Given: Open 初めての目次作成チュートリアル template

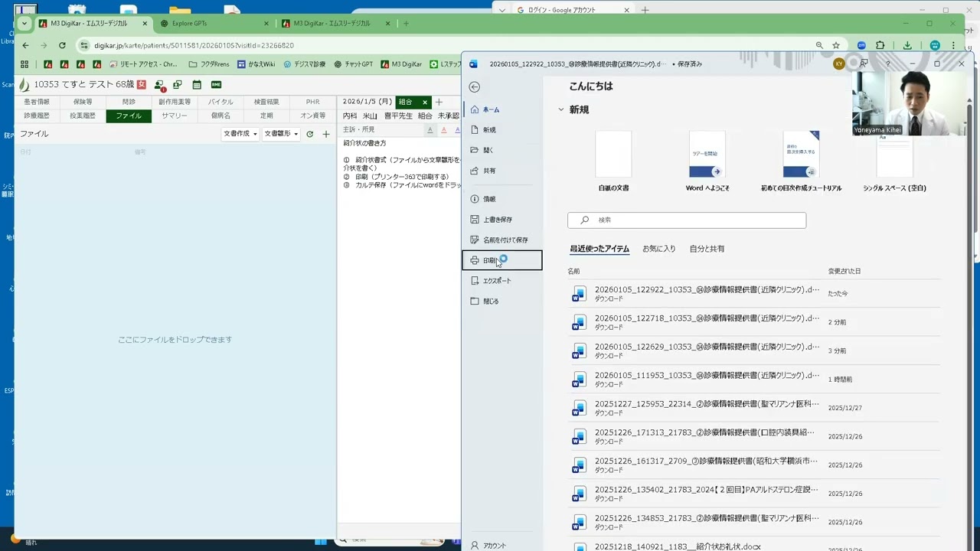Looking at the screenshot, I should [x=801, y=154].
